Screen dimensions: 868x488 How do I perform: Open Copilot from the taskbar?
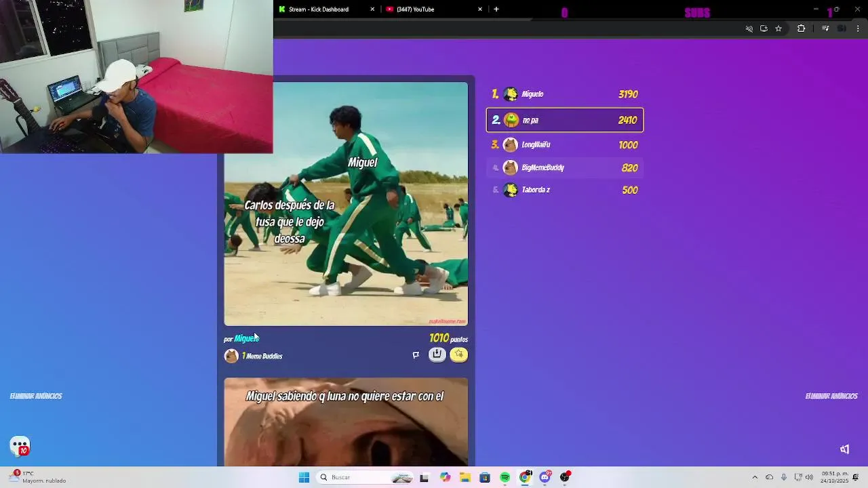tap(445, 477)
